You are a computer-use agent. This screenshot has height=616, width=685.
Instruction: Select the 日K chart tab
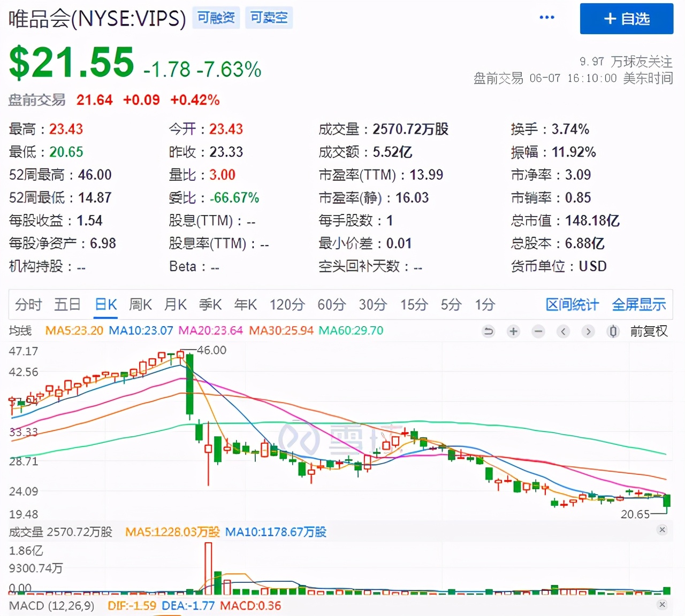tap(106, 305)
